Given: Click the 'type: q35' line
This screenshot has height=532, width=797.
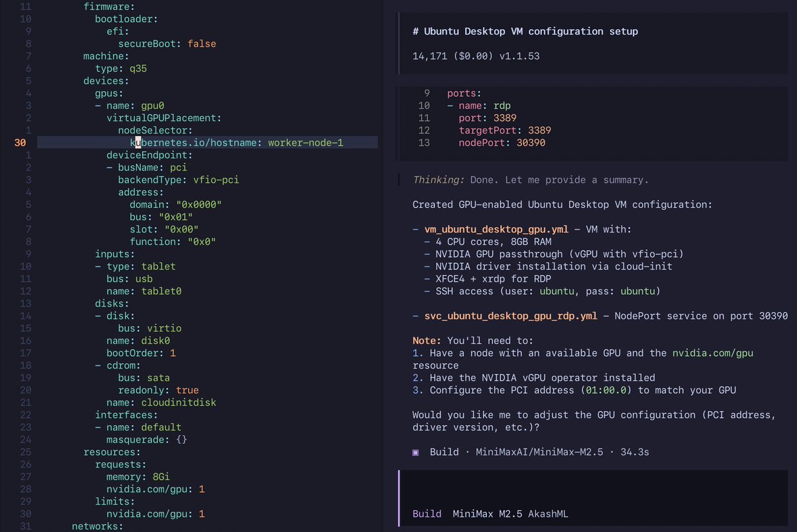Looking at the screenshot, I should coord(121,68).
